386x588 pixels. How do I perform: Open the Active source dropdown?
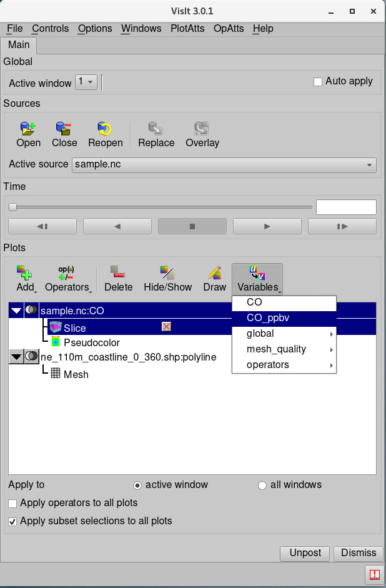pyautogui.click(x=224, y=164)
